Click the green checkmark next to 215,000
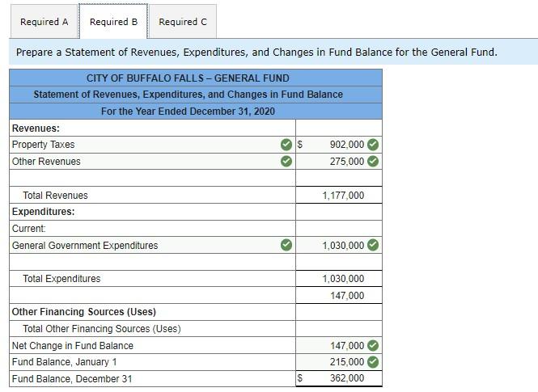Image resolution: width=538 pixels, height=392 pixels. point(373,362)
